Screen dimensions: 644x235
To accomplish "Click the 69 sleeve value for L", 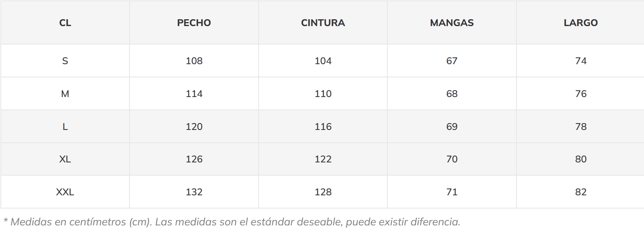I will tap(452, 127).
